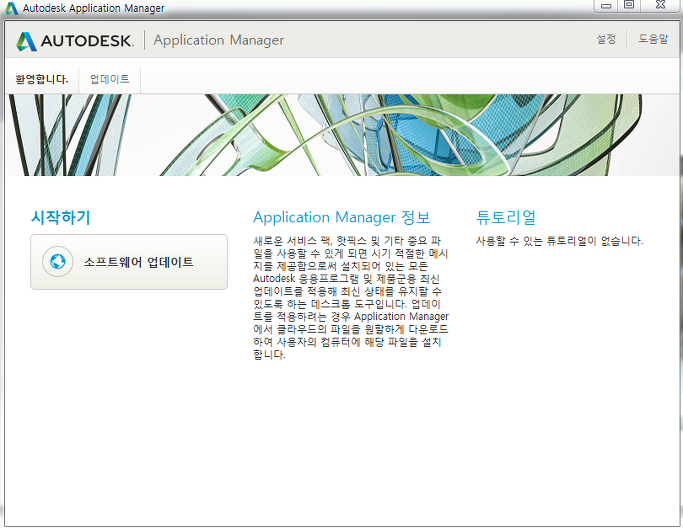Screen dimensions: 683x528
Task: Open 도움말 in the header
Action: pos(653,39)
